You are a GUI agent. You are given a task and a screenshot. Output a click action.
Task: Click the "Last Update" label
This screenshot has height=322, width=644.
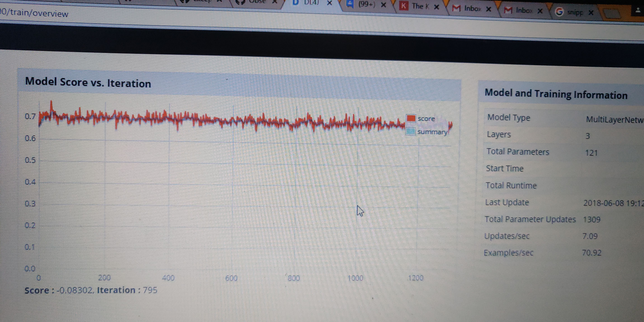[507, 202]
